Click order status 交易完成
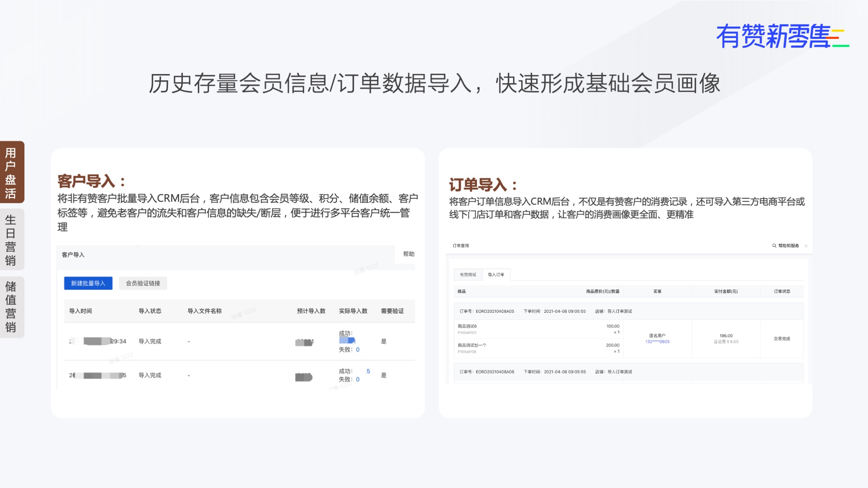The height and width of the screenshot is (488, 868). click(x=782, y=339)
